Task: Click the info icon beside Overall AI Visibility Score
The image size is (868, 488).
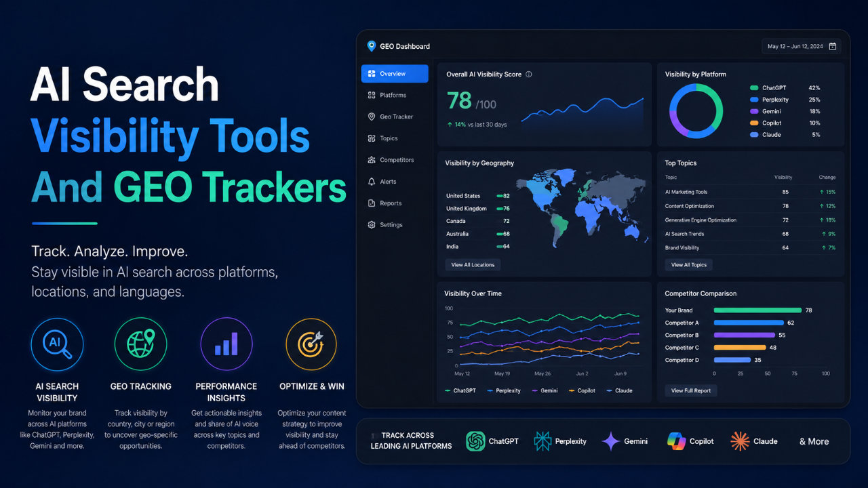Action: pyautogui.click(x=529, y=75)
